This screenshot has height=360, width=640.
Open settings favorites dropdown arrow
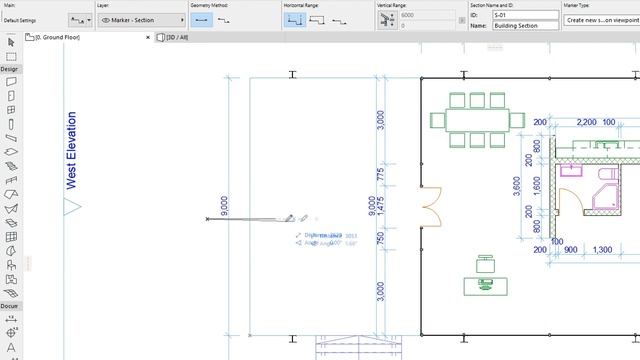point(89,20)
